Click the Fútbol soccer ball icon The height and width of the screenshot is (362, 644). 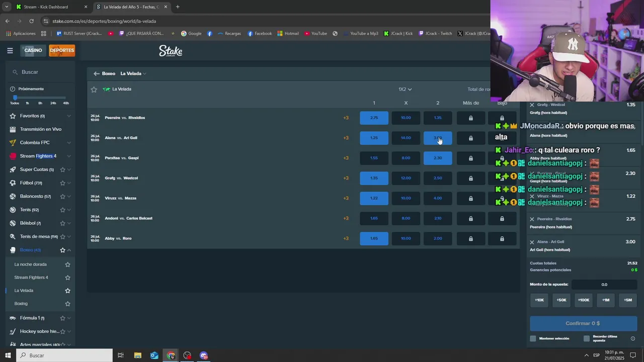13,183
